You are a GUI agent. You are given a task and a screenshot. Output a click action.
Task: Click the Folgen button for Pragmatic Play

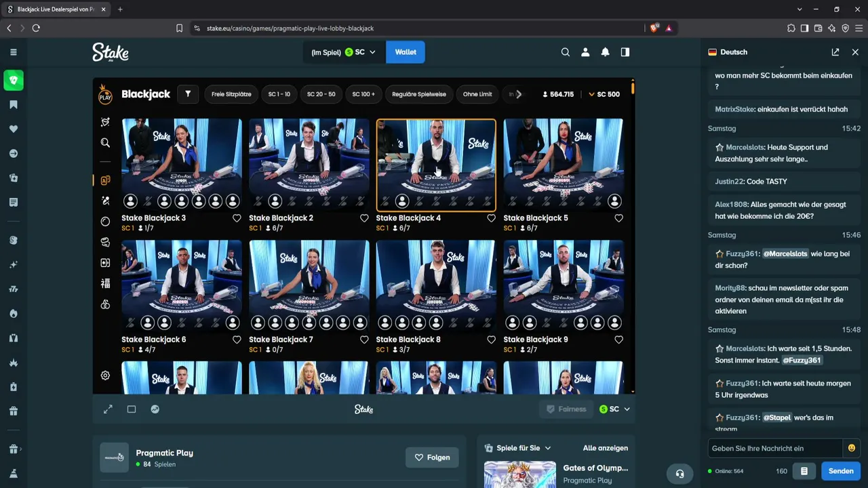coord(432,457)
